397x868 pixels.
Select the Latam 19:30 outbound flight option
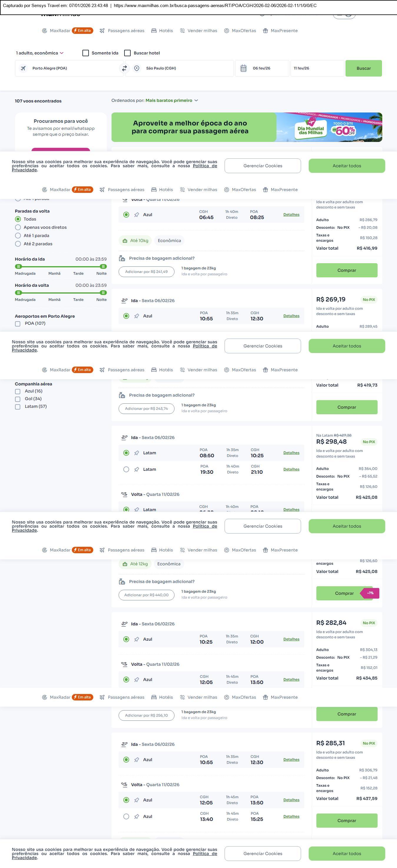click(x=126, y=469)
